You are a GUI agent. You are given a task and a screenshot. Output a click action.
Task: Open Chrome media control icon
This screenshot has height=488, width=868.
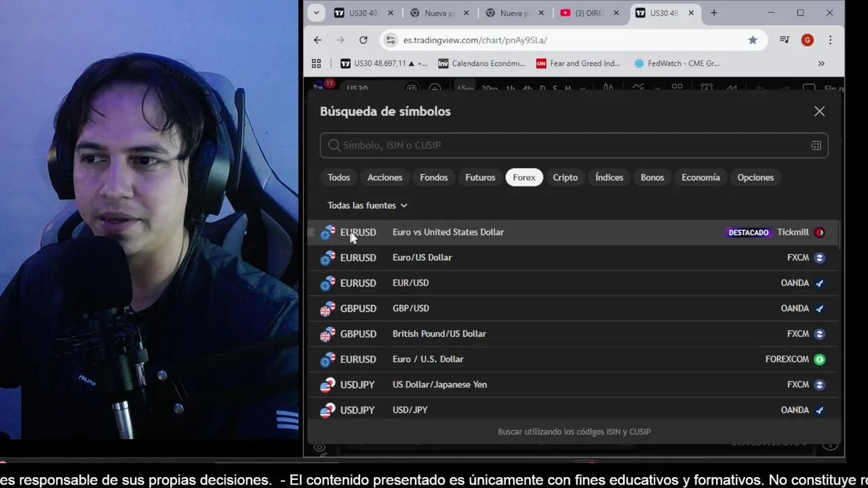785,40
